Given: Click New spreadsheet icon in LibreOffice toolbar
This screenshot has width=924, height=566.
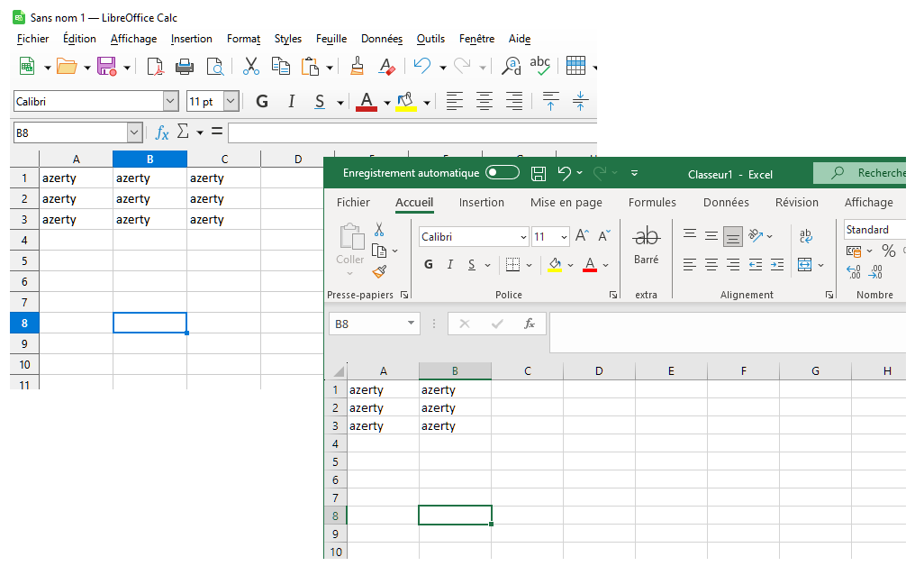Looking at the screenshot, I should pos(26,67).
